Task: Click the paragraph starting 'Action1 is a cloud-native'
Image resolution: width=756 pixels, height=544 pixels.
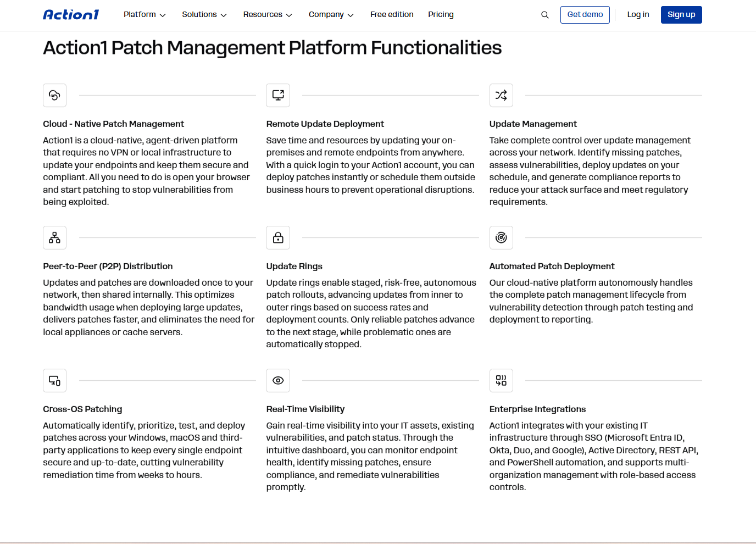Action: [x=147, y=171]
